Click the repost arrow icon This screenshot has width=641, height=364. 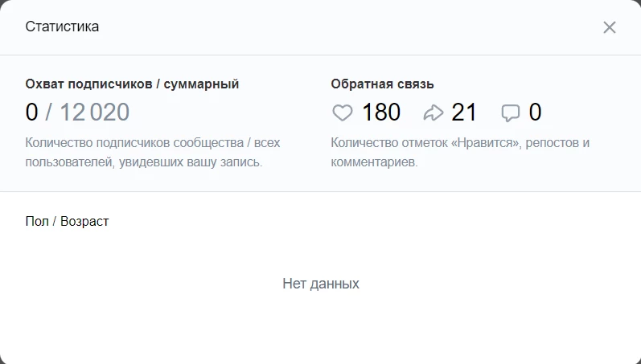433,112
